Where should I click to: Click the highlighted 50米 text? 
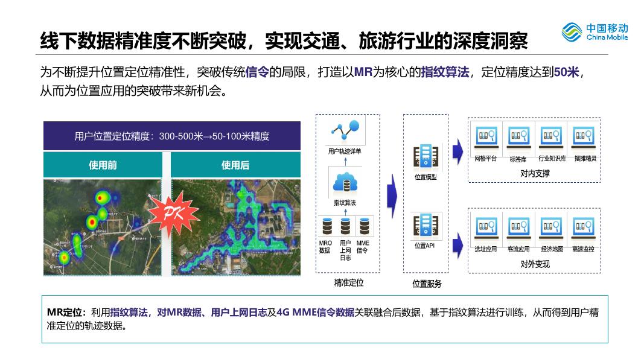(566, 72)
